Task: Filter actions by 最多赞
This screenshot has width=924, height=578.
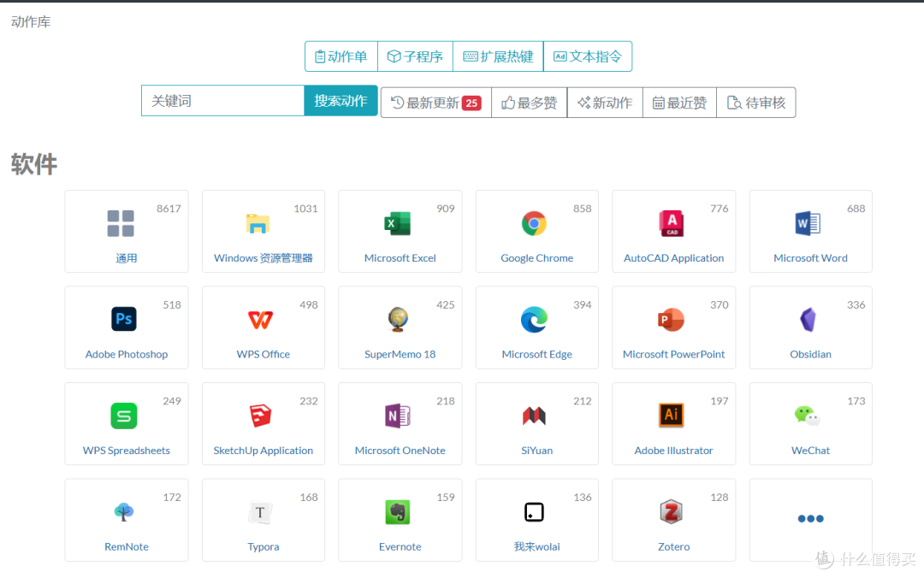Action: point(530,103)
